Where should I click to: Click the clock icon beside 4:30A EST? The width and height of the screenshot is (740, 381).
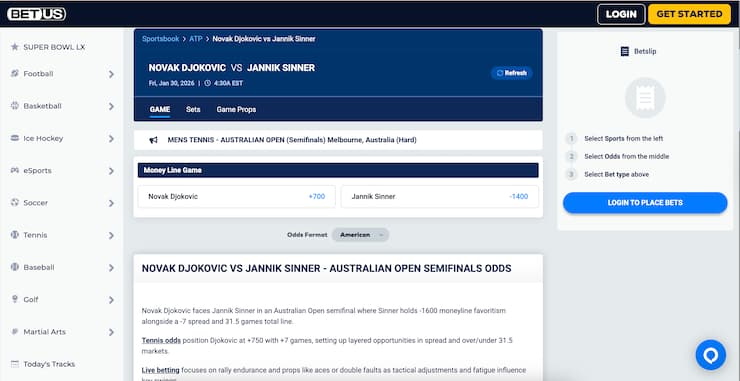(207, 83)
